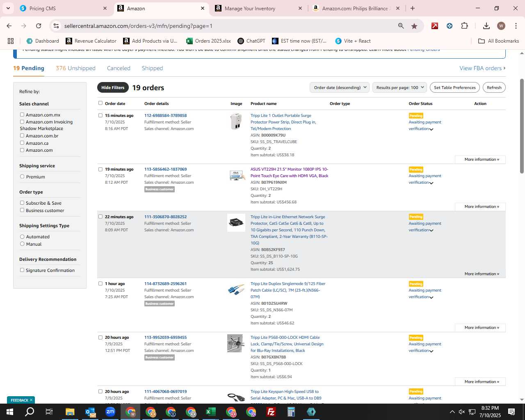
Task: Open Task View on taskbar
Action: click(49, 412)
